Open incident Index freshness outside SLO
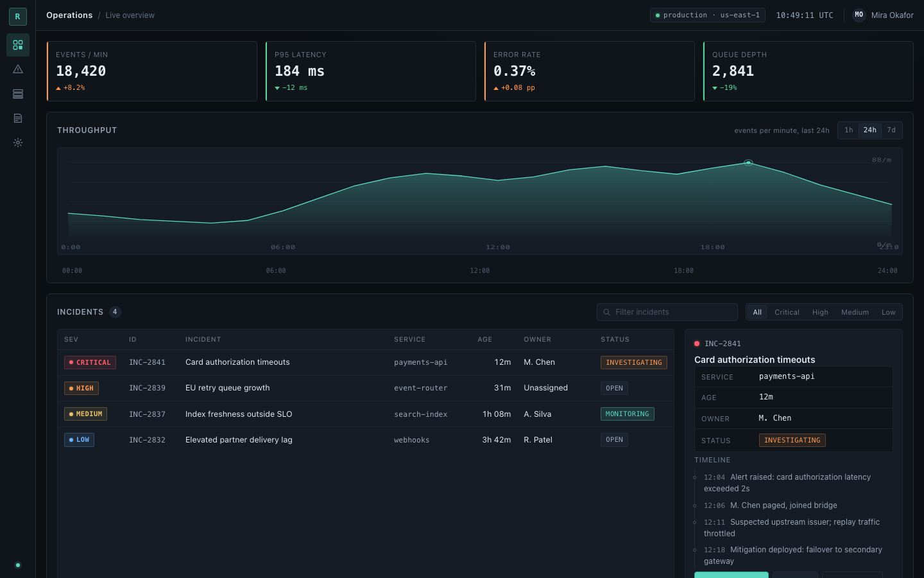Viewport: 924px width, 578px height. point(239,414)
